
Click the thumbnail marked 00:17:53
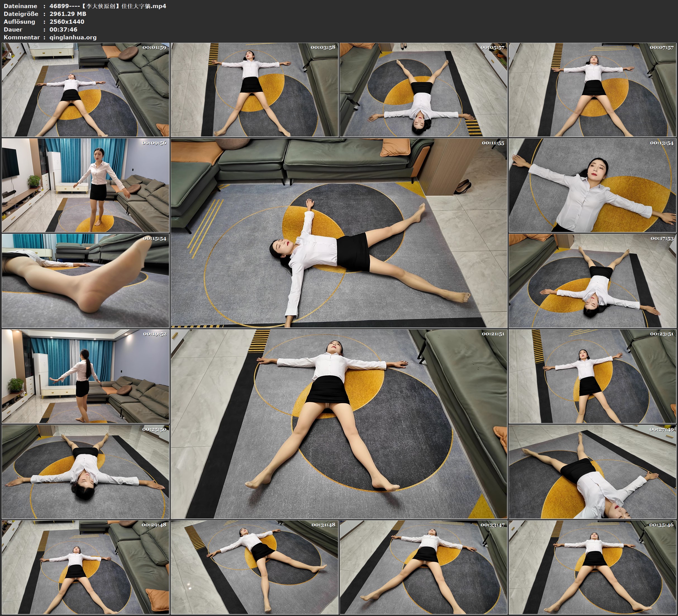click(x=593, y=281)
